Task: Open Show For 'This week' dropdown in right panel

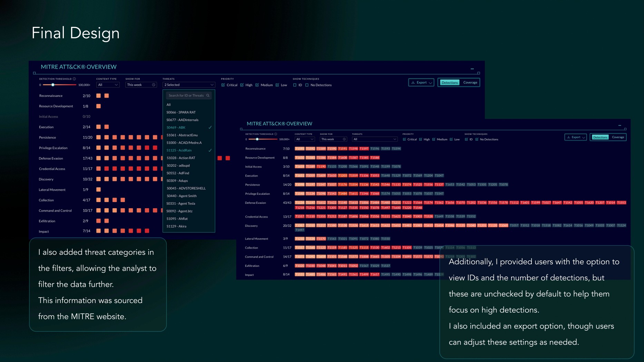Action: coord(333,139)
